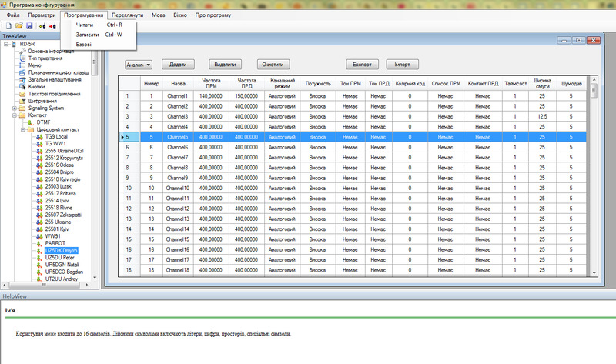The width and height of the screenshot is (616, 364).
Task: Click the Експорт button
Action: click(x=362, y=65)
